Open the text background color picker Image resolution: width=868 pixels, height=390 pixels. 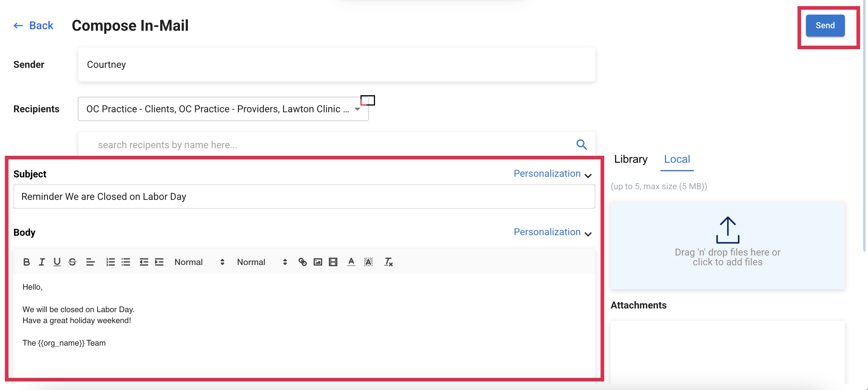[x=368, y=262]
